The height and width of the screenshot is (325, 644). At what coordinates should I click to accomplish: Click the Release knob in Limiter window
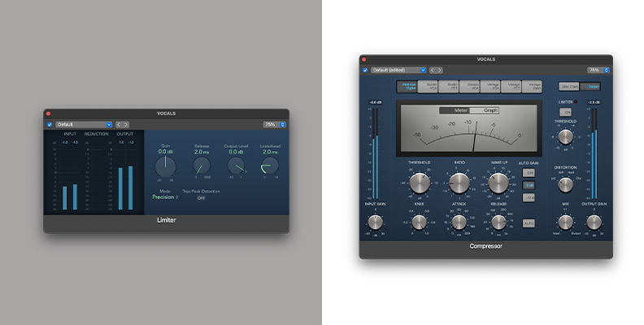(x=202, y=166)
